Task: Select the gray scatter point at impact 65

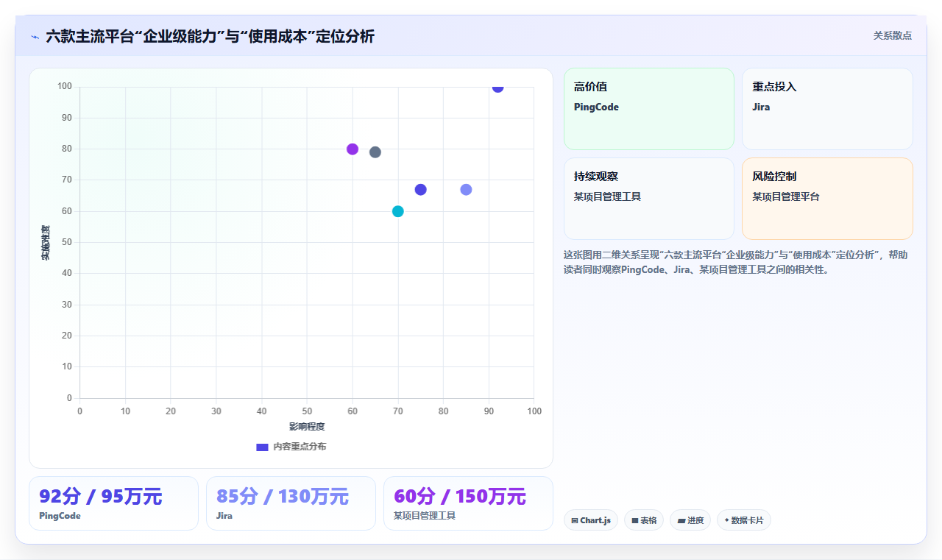Action: 375,152
